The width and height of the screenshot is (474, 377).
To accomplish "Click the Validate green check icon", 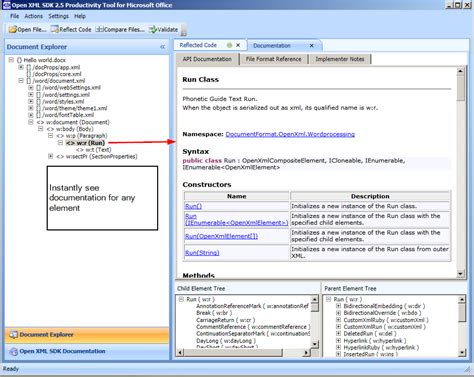I will coord(153,29).
